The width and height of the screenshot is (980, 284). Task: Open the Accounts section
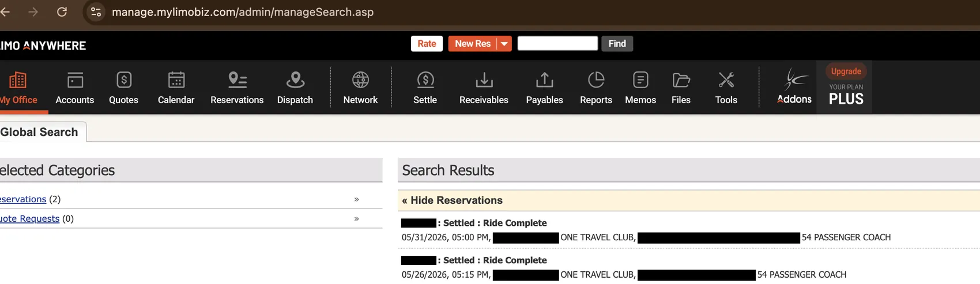[75, 88]
